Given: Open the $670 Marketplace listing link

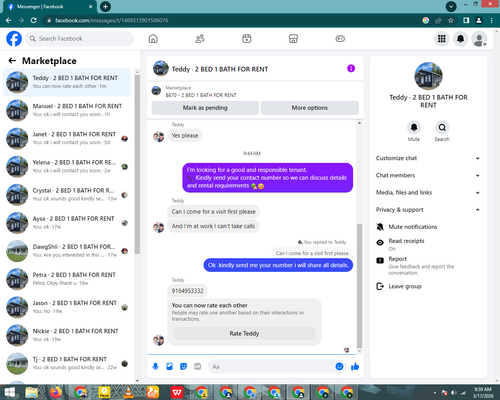Looking at the screenshot, I should tap(201, 95).
